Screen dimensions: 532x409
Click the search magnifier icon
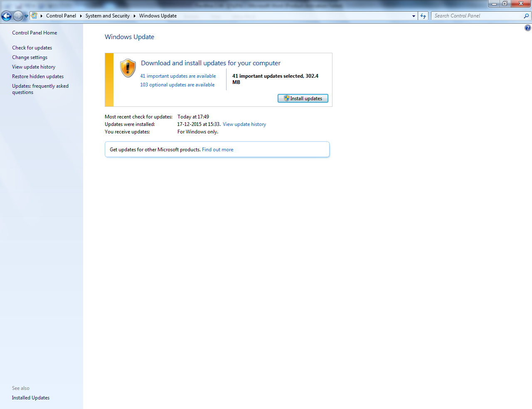tap(527, 16)
